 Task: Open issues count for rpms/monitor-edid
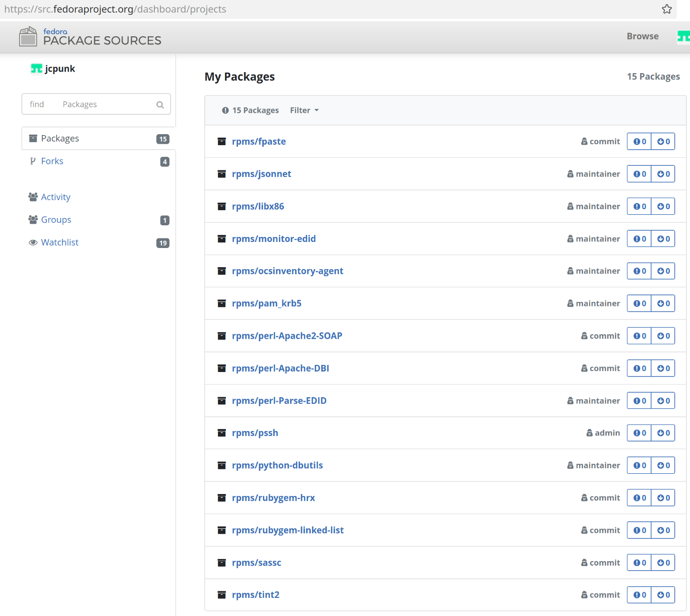pyautogui.click(x=639, y=239)
